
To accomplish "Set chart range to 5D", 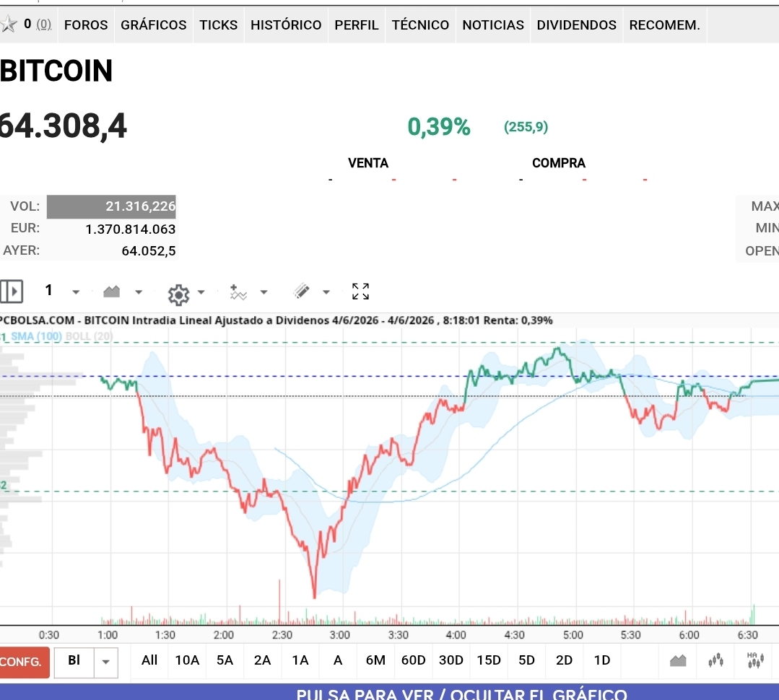I will tap(526, 660).
